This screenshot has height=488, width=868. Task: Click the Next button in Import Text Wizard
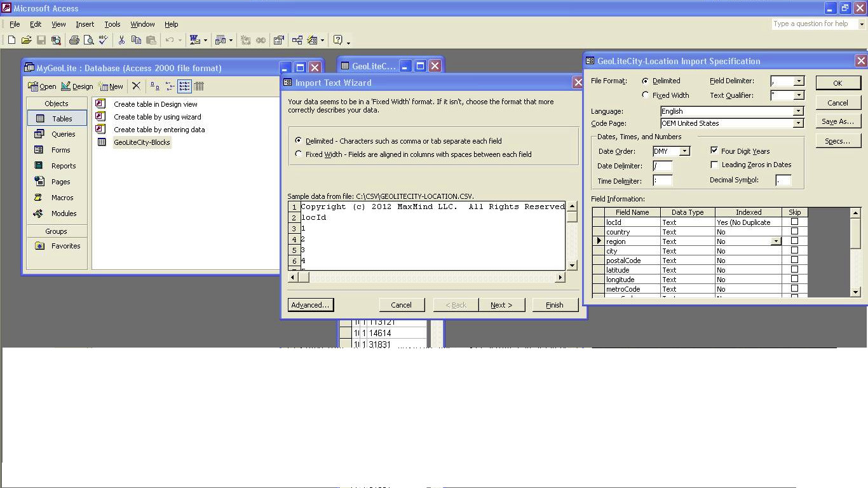pyautogui.click(x=501, y=305)
